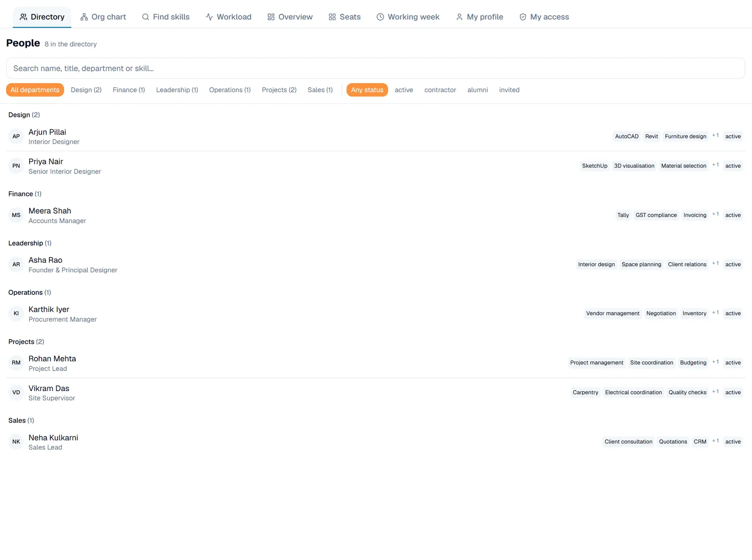
Task: Filter by Projects (2) department
Action: [279, 90]
